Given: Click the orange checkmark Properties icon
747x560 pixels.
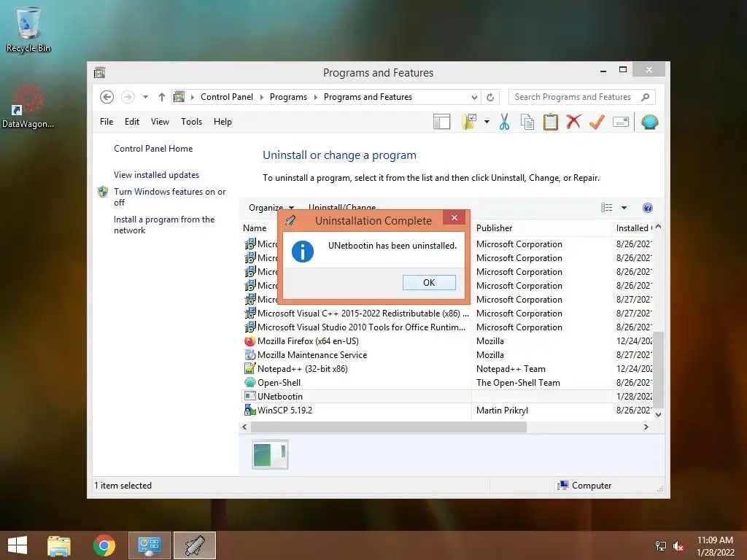Looking at the screenshot, I should [597, 122].
